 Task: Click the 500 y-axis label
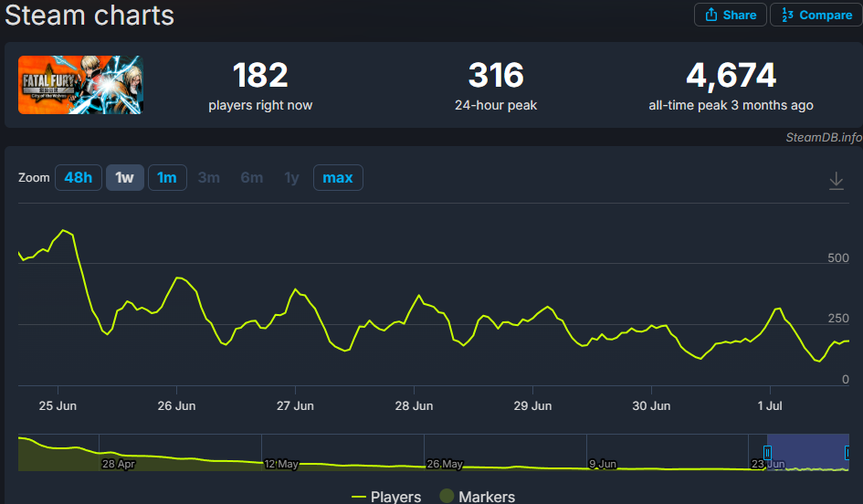pyautogui.click(x=838, y=258)
